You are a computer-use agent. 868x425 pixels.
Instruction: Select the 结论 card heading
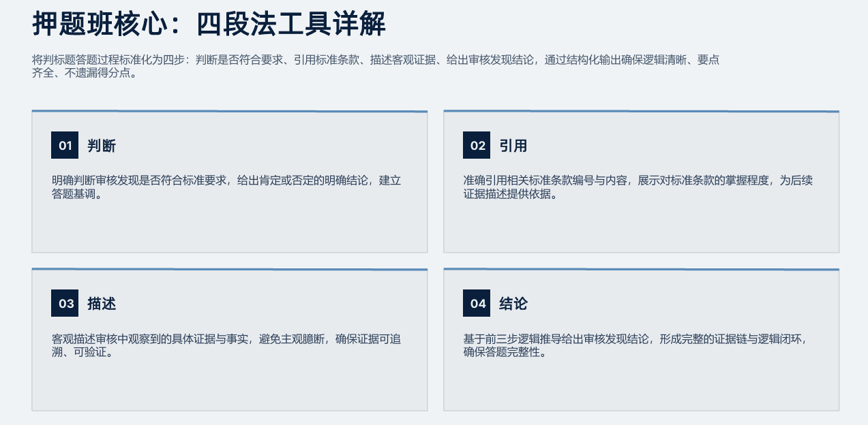(x=513, y=304)
